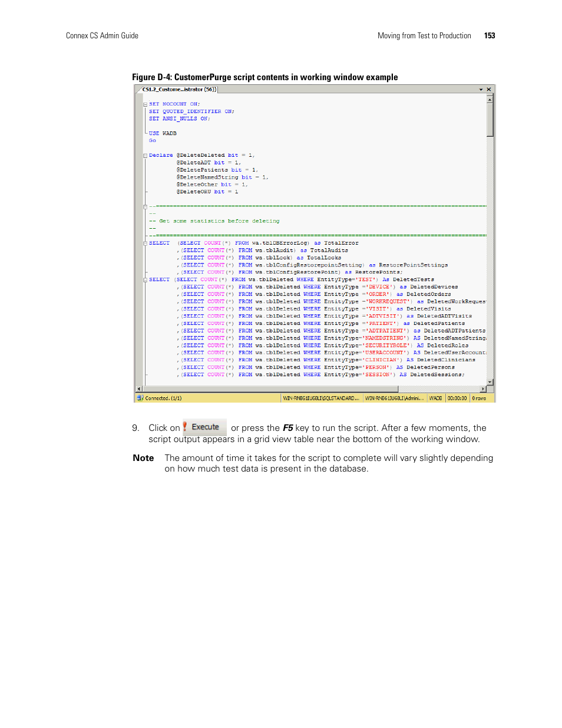Place cursor on the USE WADB line
562x728 pixels.
(163, 134)
